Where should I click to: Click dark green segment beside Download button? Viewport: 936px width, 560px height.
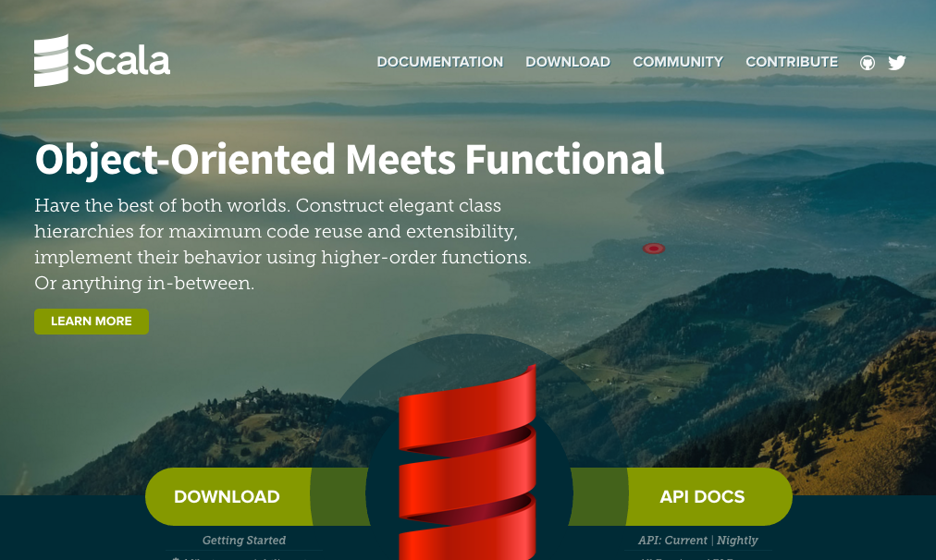click(x=339, y=496)
